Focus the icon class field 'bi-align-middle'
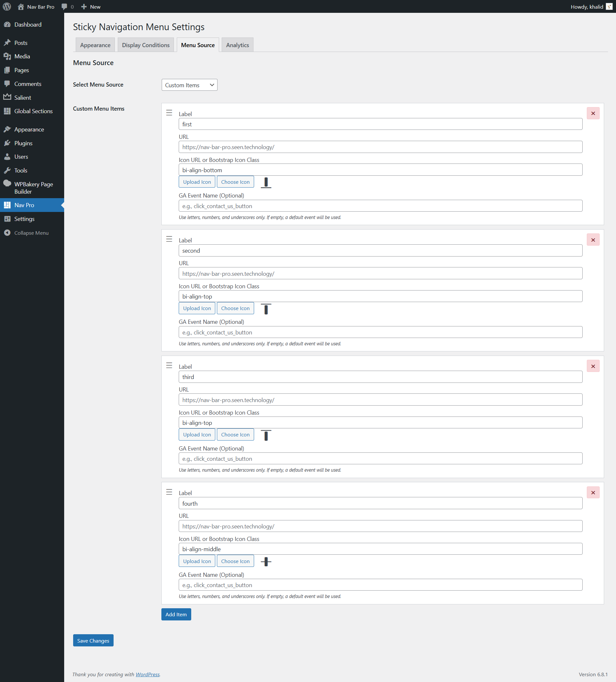This screenshot has height=682, width=616. pos(381,549)
